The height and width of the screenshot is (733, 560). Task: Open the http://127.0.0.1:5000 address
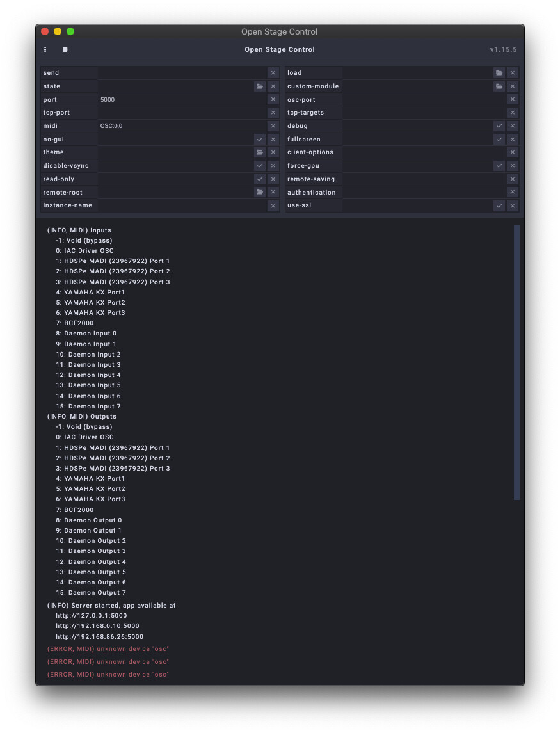(x=91, y=616)
